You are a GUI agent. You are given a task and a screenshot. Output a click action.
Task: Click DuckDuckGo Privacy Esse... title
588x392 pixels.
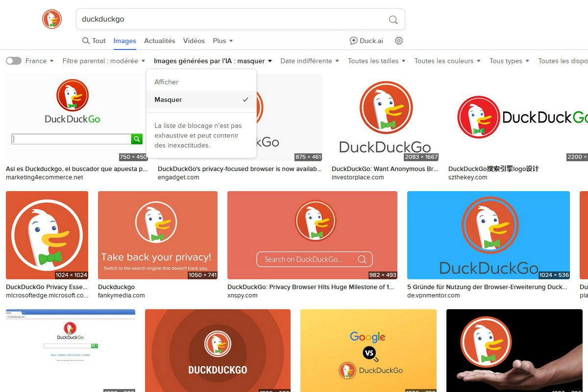point(47,287)
